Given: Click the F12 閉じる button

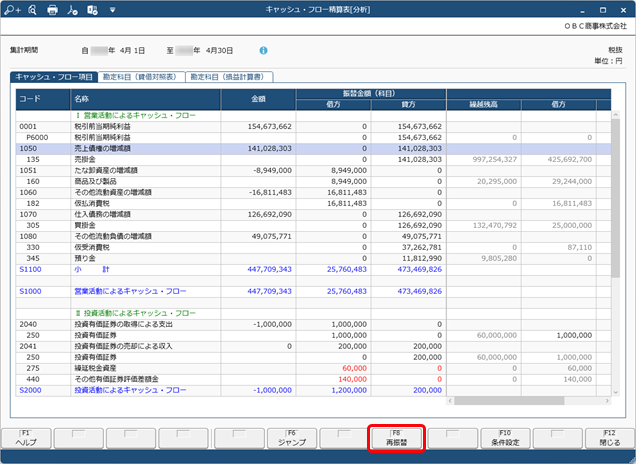Looking at the screenshot, I should [x=610, y=438].
